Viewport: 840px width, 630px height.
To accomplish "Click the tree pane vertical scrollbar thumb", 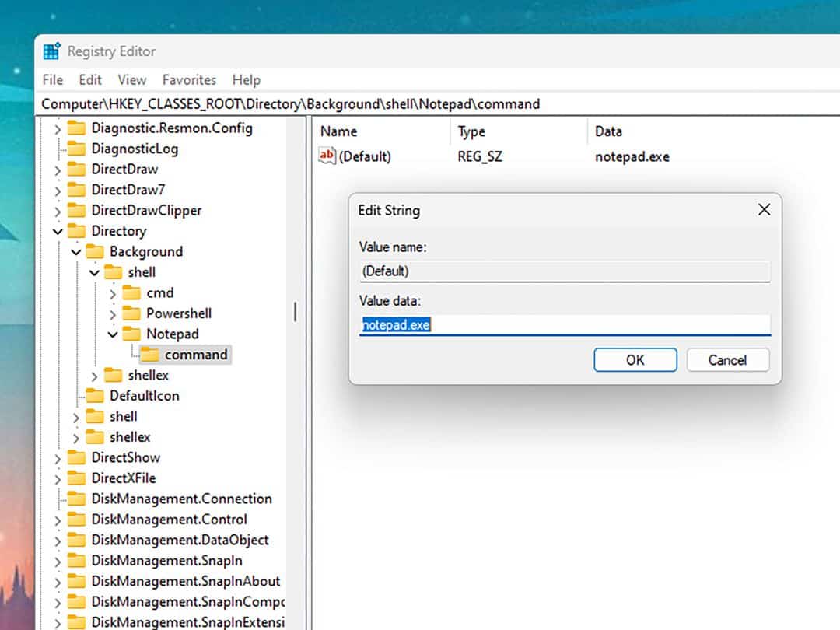I will pyautogui.click(x=296, y=312).
